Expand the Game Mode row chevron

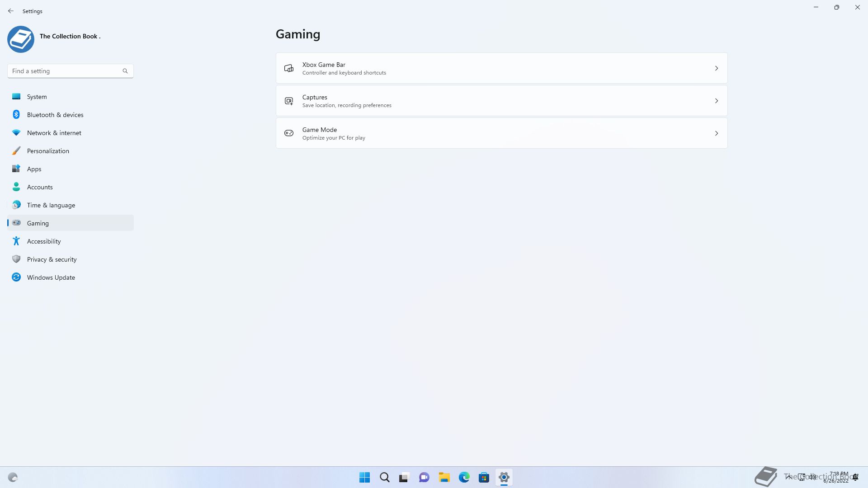[x=716, y=133]
